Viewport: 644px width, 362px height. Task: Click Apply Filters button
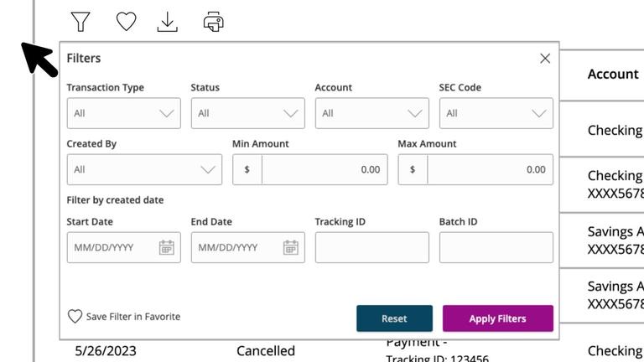pos(498,318)
